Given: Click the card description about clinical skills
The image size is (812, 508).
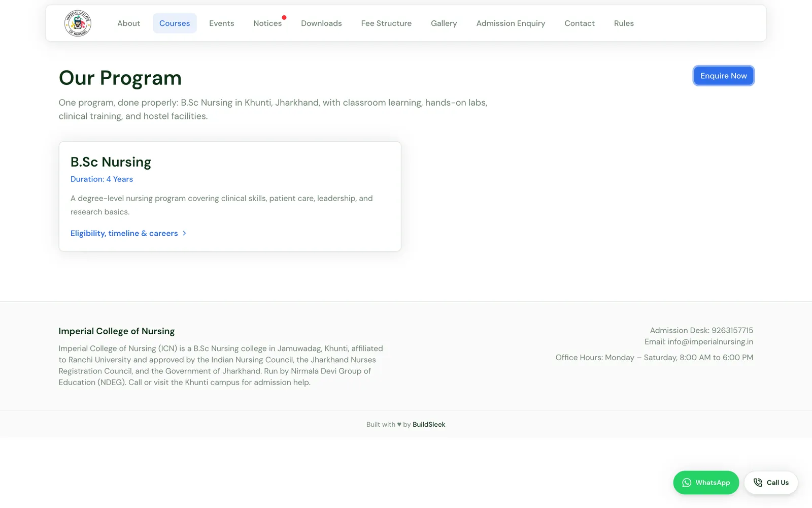Looking at the screenshot, I should [x=222, y=205].
